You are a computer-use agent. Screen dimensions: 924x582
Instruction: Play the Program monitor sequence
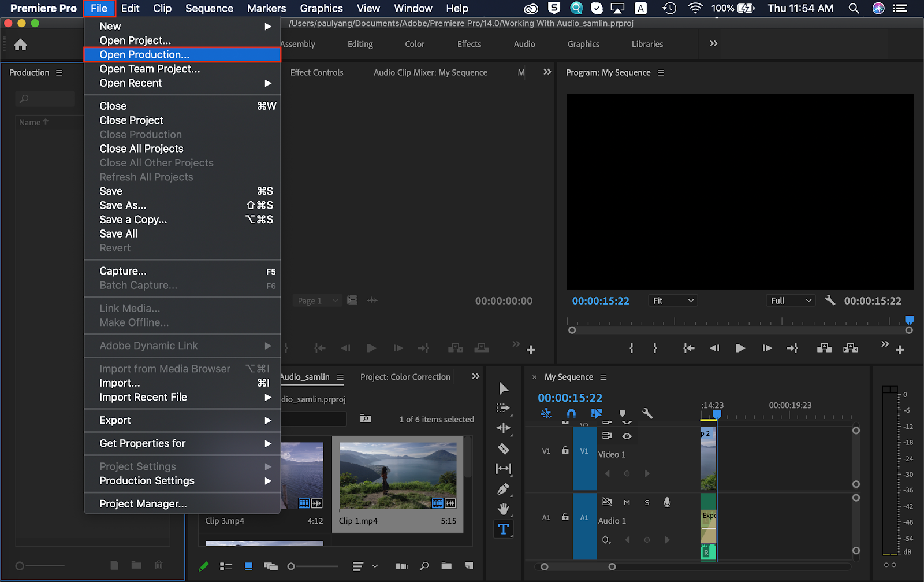740,348
